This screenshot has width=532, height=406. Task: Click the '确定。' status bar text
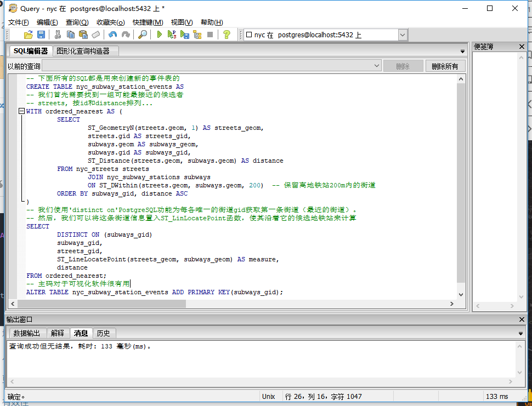point(16,396)
